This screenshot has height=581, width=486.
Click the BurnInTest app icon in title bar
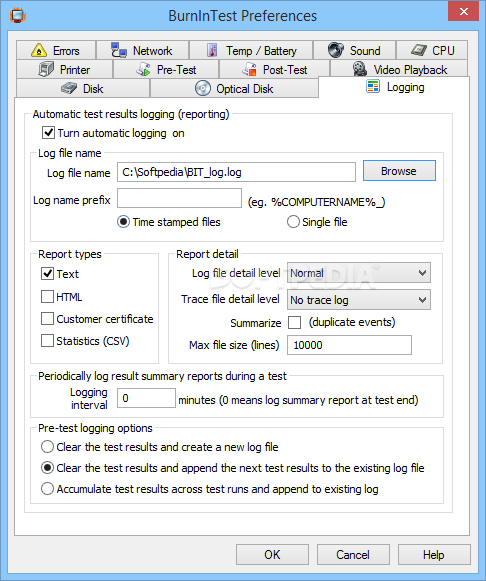click(17, 16)
